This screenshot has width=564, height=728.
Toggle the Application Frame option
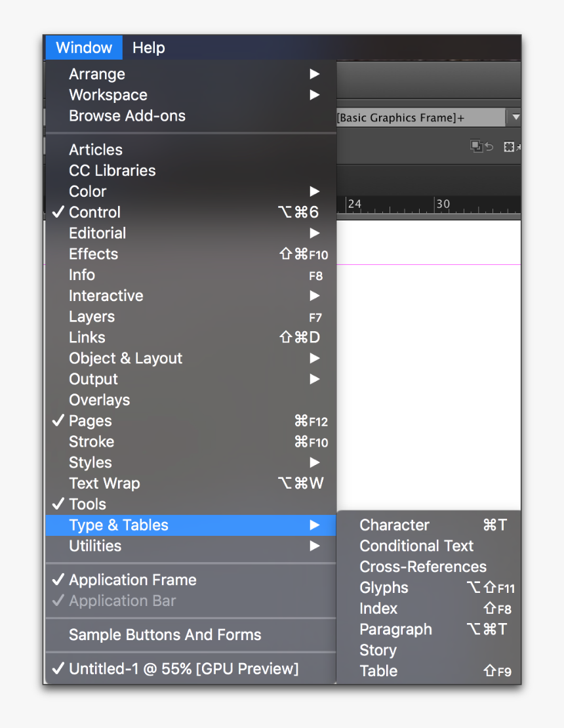tap(191, 580)
